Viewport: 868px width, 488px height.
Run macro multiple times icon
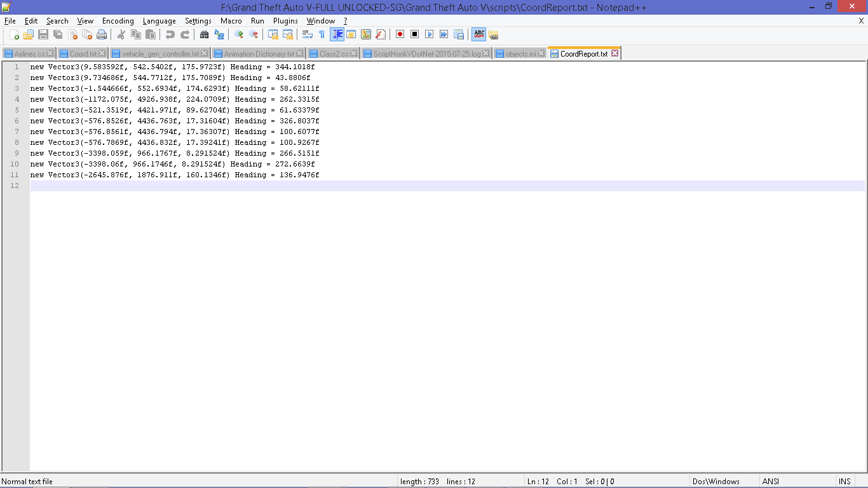pos(444,34)
